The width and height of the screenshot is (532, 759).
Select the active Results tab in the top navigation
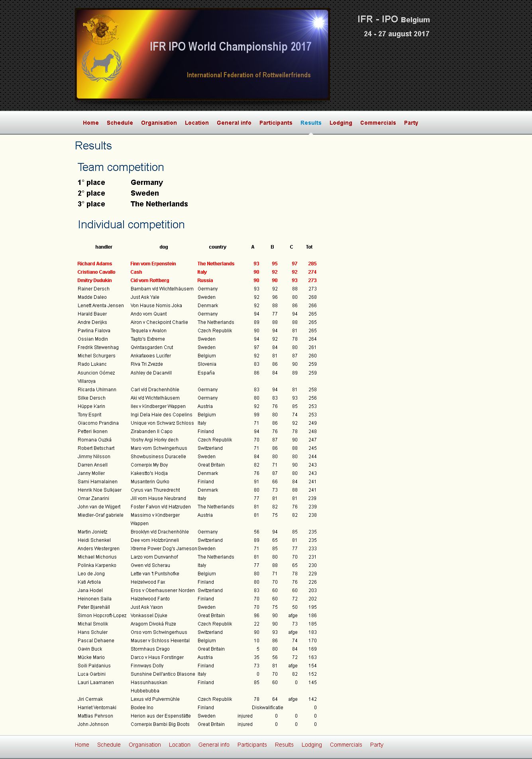point(311,123)
